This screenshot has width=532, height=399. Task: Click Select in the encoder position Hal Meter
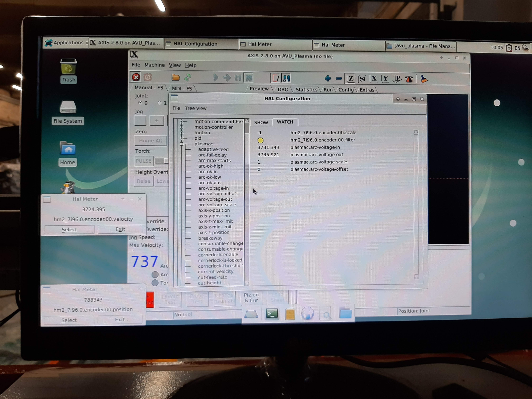point(69,320)
